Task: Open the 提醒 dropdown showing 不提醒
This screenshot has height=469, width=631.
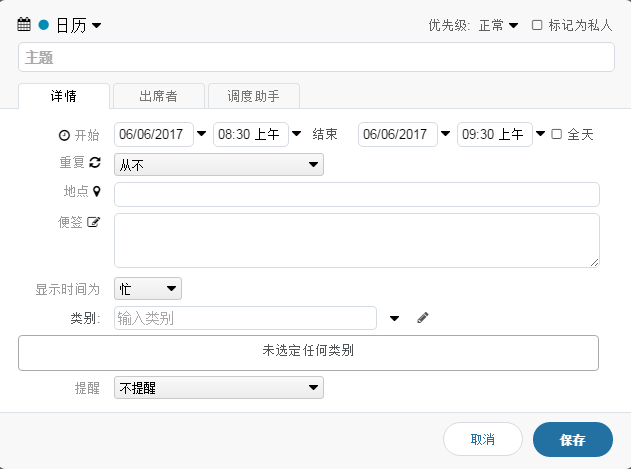Action: click(218, 387)
